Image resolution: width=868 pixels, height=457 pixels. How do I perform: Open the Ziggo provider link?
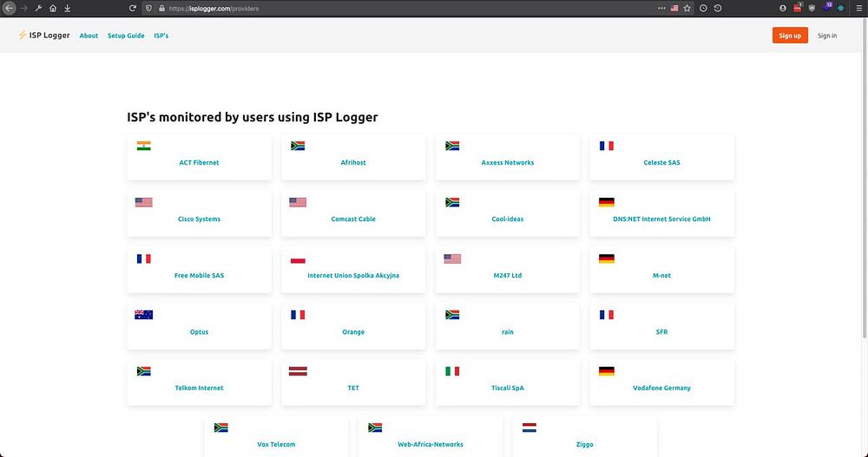point(584,444)
